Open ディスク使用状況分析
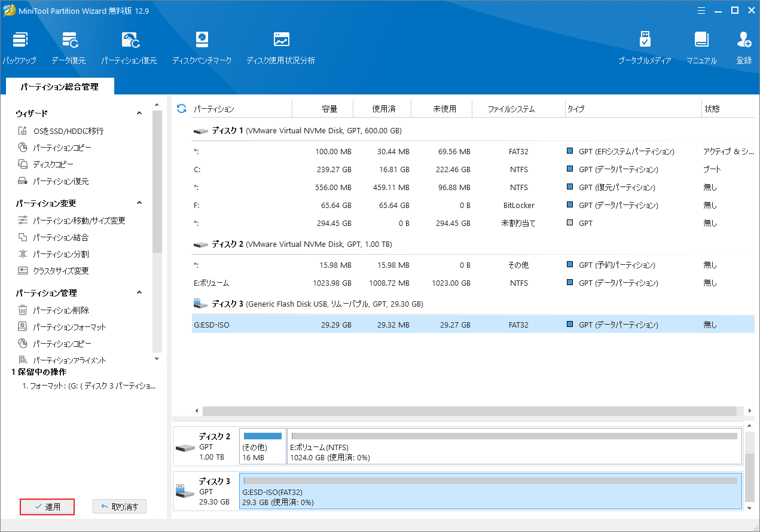Viewport: 760px width, 532px height. pos(280,48)
